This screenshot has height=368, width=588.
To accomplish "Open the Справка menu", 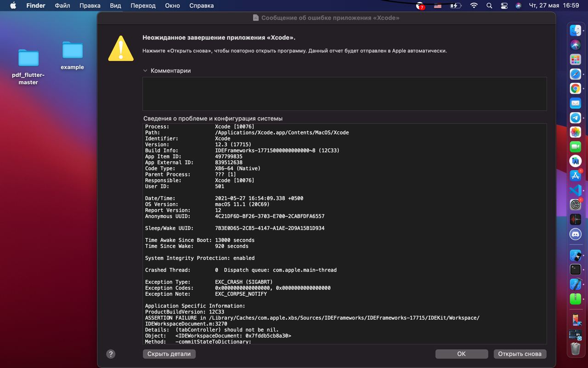I will point(202,6).
